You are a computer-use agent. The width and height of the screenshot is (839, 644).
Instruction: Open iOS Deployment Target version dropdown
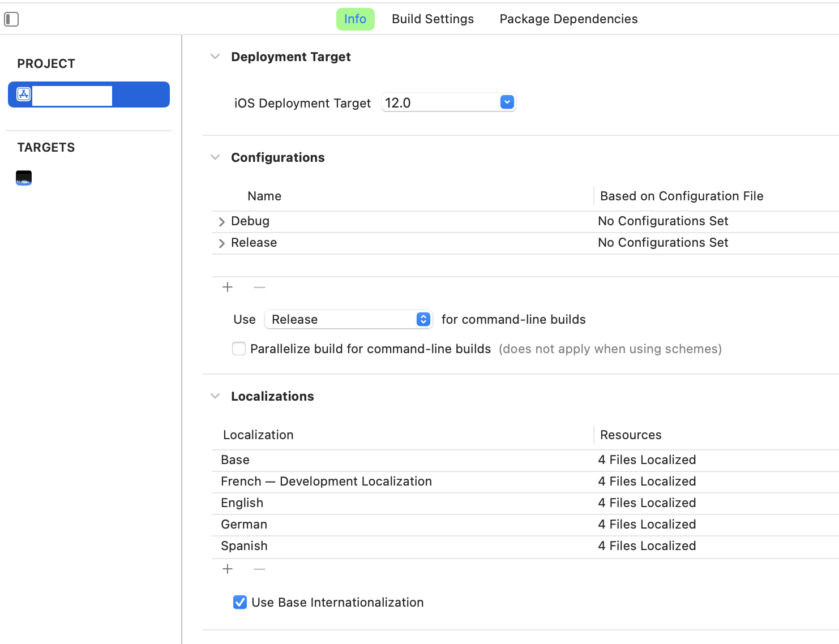pos(507,102)
